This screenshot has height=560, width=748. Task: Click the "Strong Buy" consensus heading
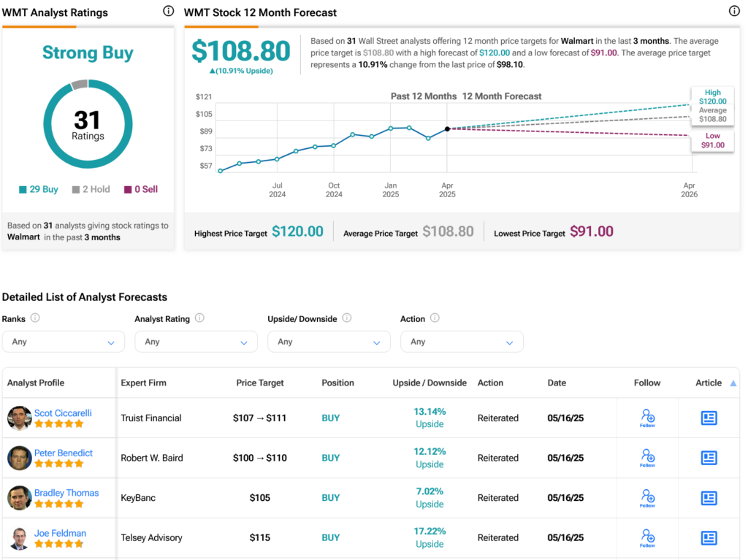pos(88,53)
